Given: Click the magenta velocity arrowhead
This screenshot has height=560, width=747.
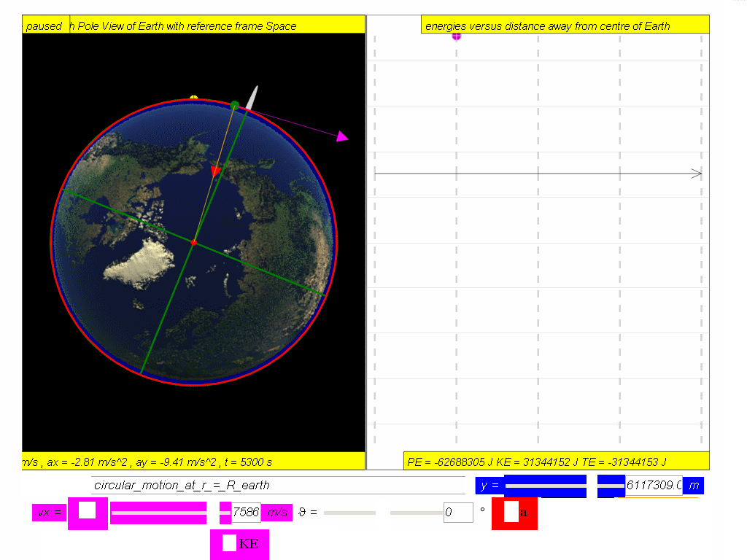Looking at the screenshot, I should click(x=342, y=136).
